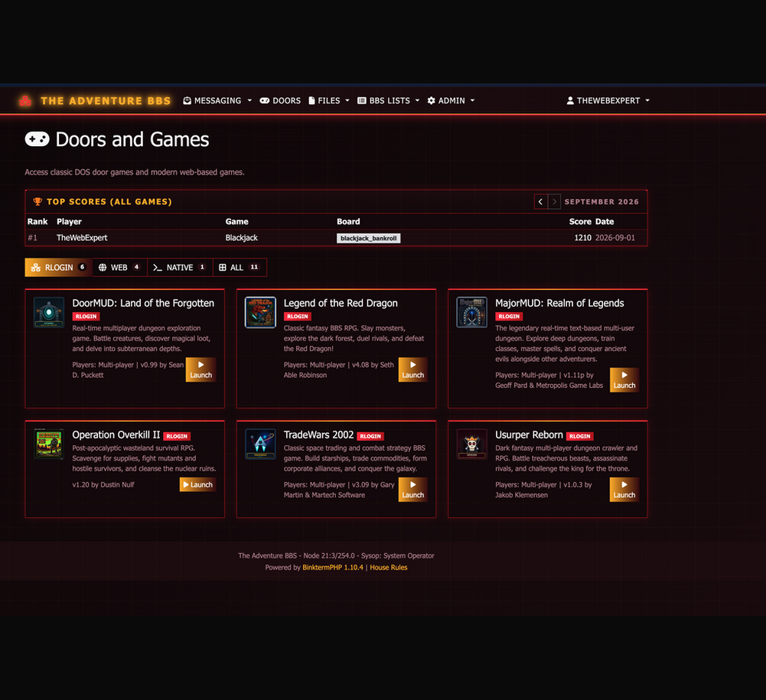Click the score value 1210
Screen dimensions: 766x700
582,237
